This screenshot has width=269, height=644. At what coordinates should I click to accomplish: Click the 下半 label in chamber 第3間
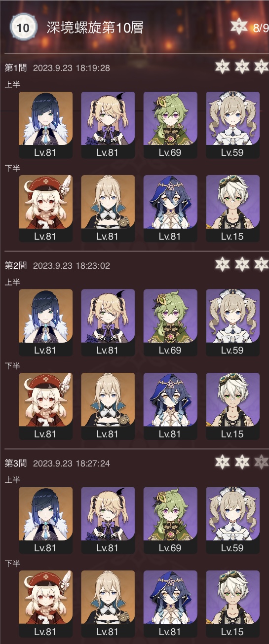12,563
